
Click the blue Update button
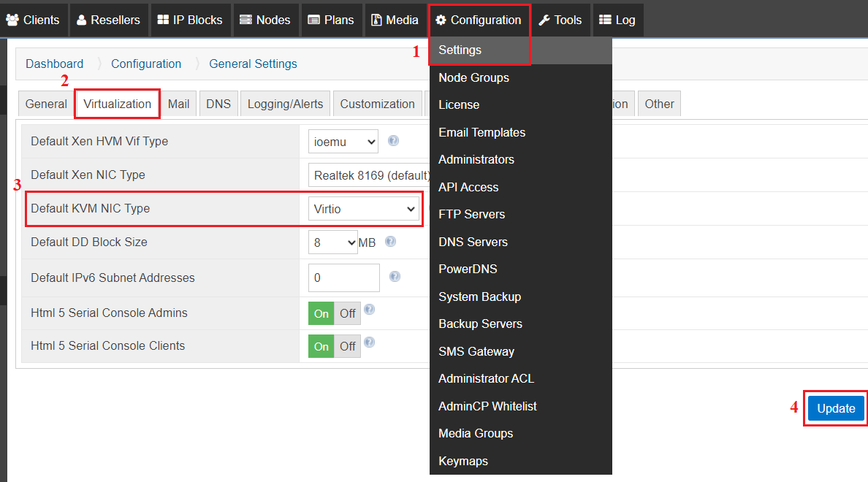[x=836, y=408]
